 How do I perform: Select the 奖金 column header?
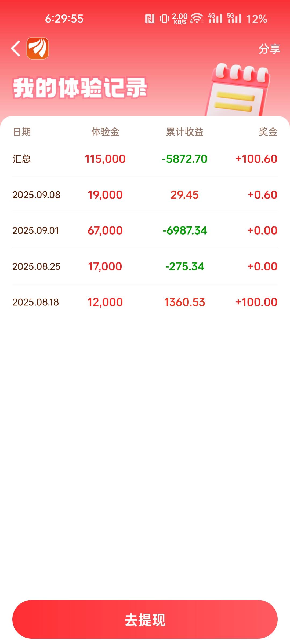pos(268,132)
